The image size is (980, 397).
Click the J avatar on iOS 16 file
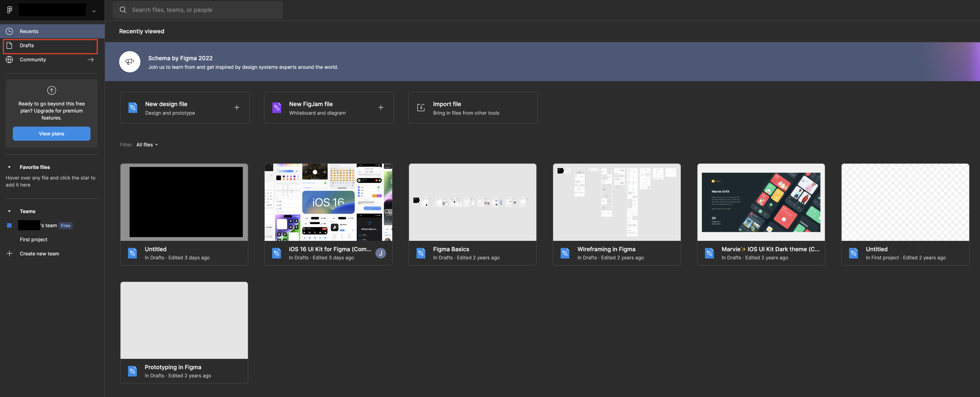[x=381, y=253]
